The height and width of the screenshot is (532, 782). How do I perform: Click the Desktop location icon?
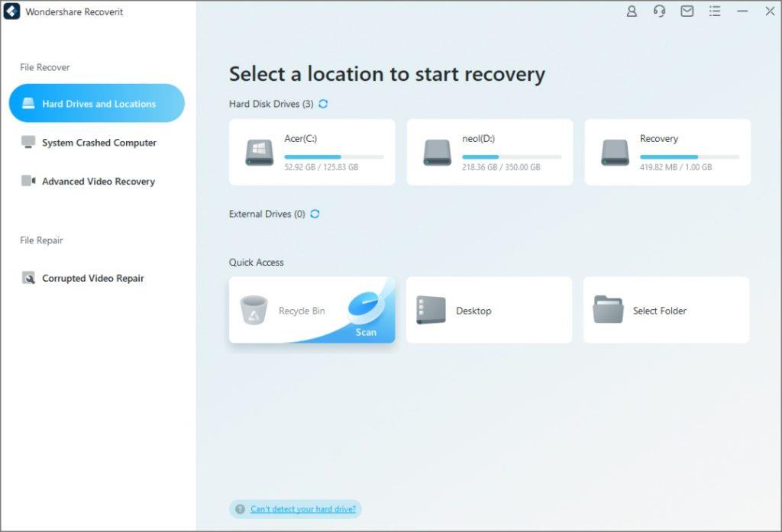tap(431, 310)
